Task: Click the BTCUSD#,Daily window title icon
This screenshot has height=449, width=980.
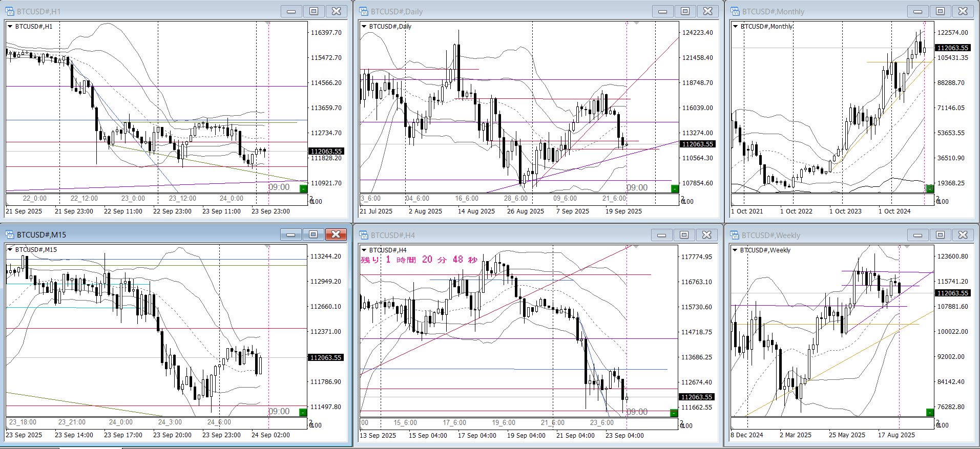Action: click(x=364, y=11)
